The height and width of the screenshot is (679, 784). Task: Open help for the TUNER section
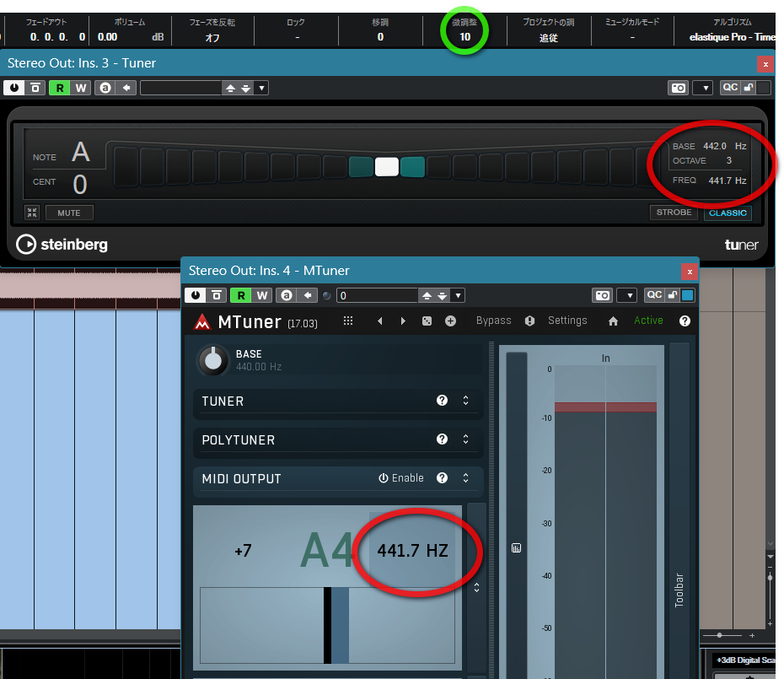[x=442, y=401]
